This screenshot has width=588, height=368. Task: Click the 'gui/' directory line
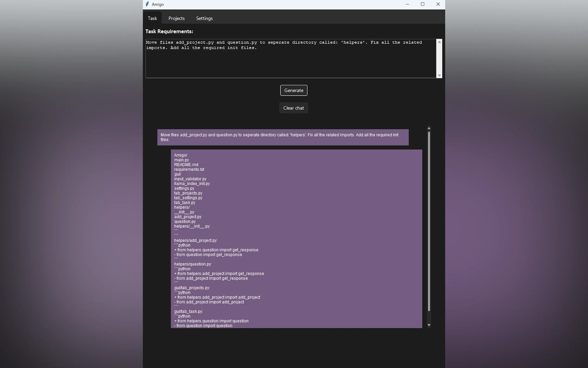point(178,174)
